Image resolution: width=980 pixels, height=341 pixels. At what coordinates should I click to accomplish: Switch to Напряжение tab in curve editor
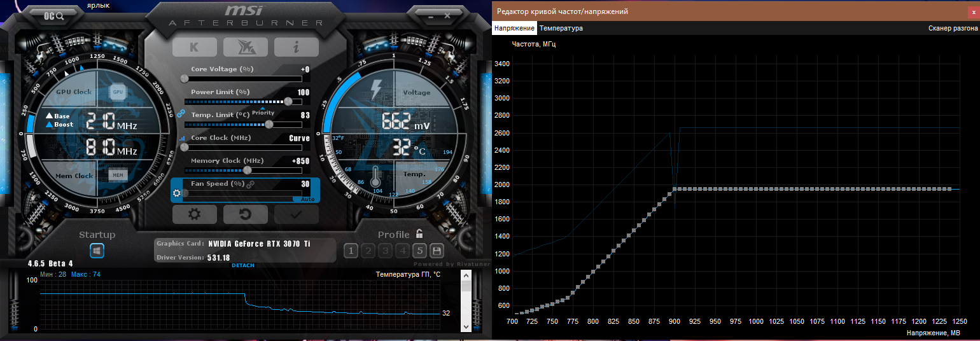[x=515, y=28]
